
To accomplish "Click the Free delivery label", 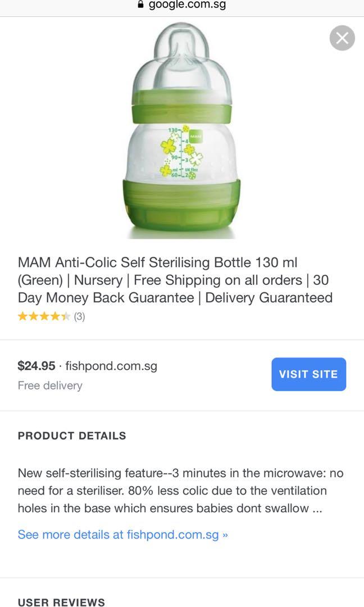I will pos(50,386).
